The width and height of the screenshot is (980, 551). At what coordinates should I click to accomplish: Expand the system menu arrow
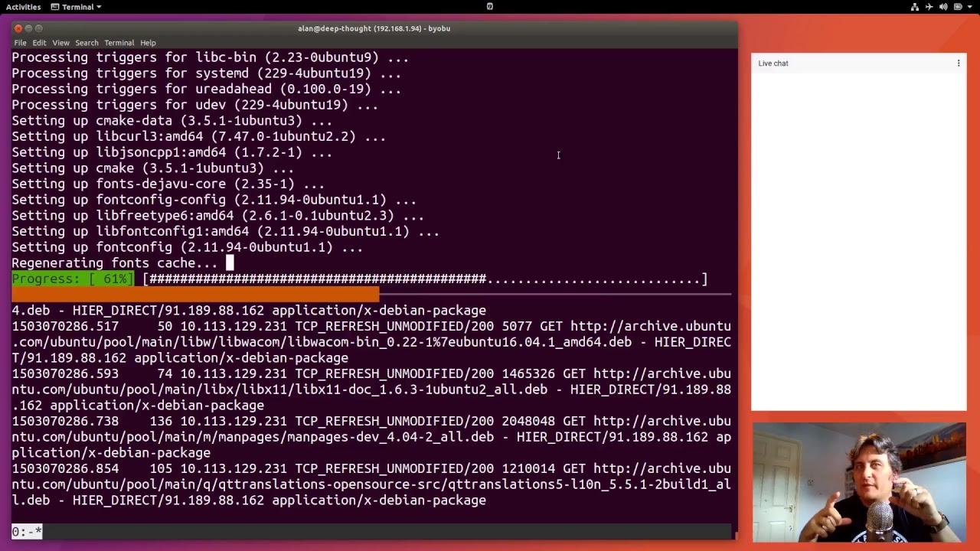(970, 7)
